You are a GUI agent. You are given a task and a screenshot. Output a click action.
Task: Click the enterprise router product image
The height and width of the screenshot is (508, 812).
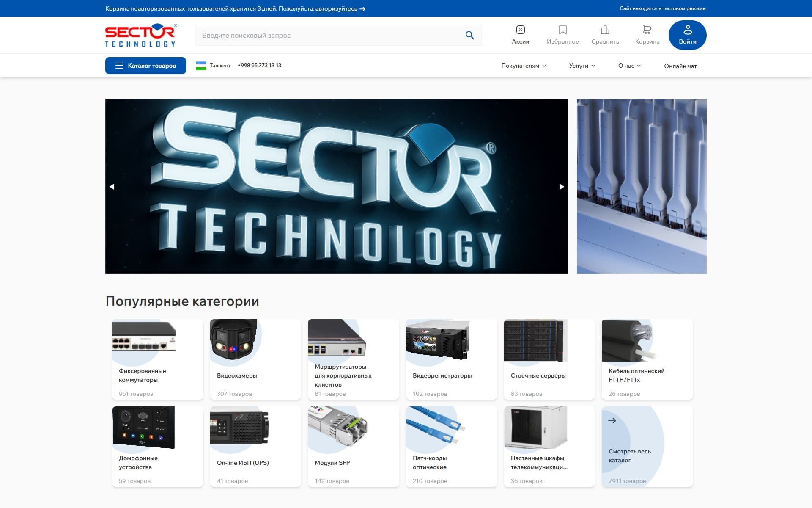click(x=337, y=337)
